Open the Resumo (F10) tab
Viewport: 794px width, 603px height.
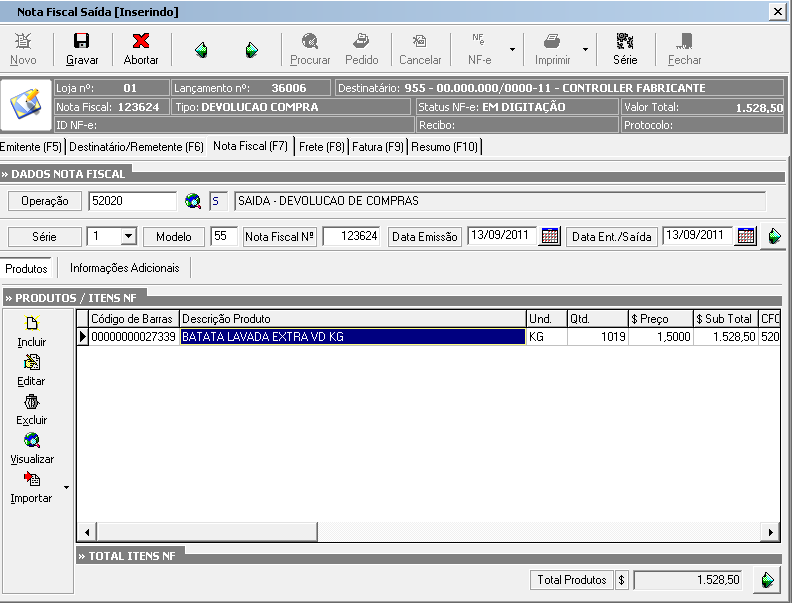click(x=444, y=147)
